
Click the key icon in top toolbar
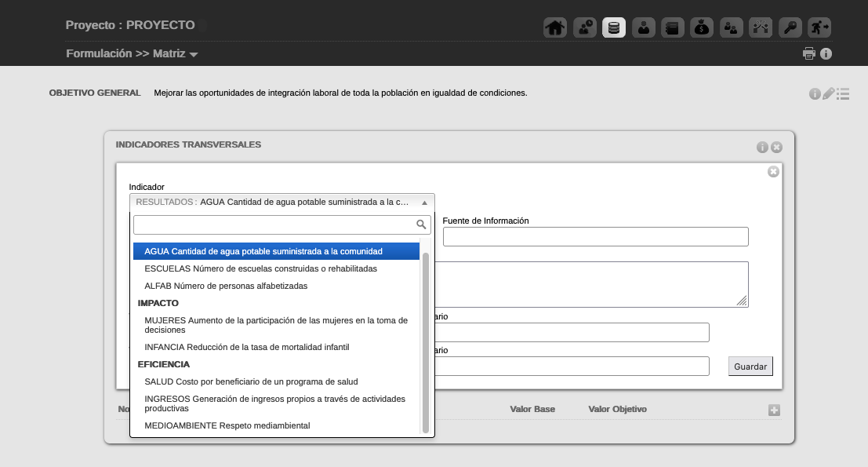click(x=790, y=27)
